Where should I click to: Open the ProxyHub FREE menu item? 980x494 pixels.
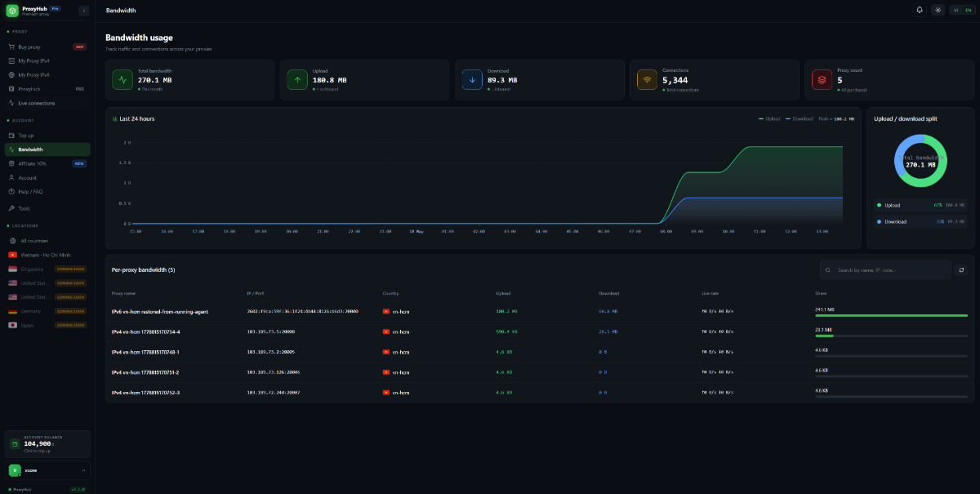tap(47, 88)
